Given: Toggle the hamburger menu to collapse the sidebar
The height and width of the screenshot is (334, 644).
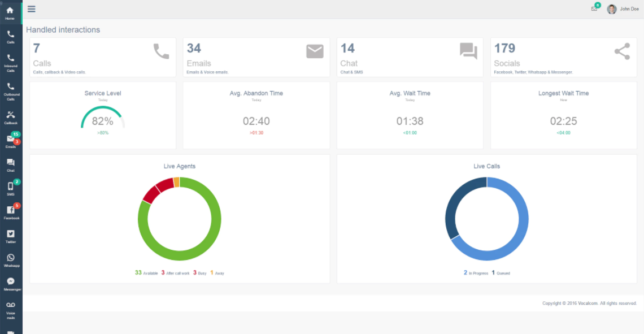Looking at the screenshot, I should 31,8.
